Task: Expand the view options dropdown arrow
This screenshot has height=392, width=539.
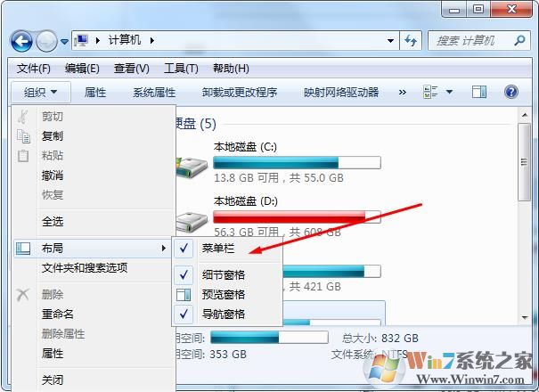Action: point(449,92)
